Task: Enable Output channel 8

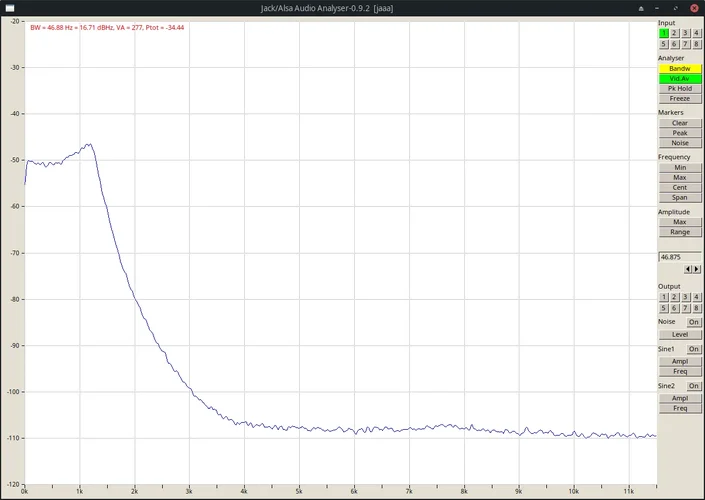Action: coord(696,308)
